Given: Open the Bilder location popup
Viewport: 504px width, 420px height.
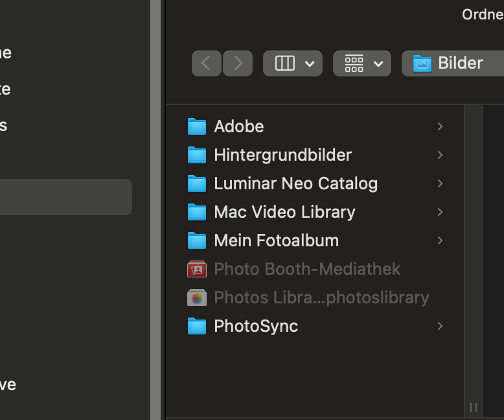Looking at the screenshot, I should [453, 64].
